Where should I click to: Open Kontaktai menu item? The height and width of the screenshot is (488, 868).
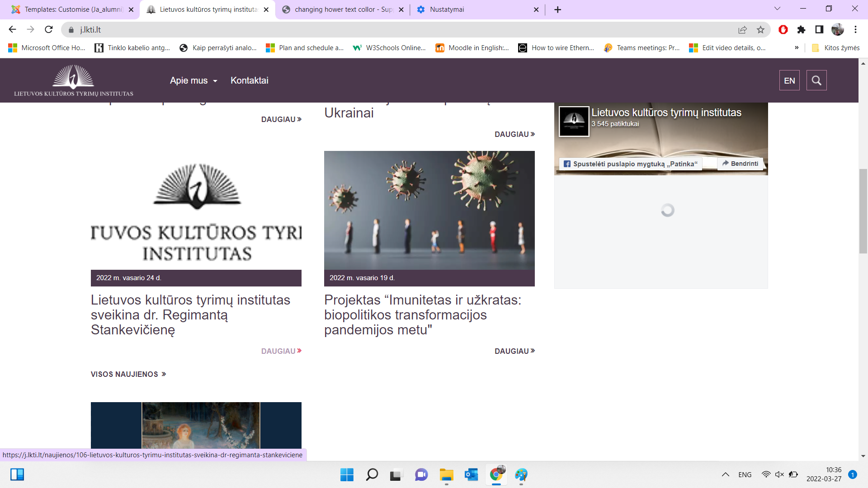click(x=249, y=80)
